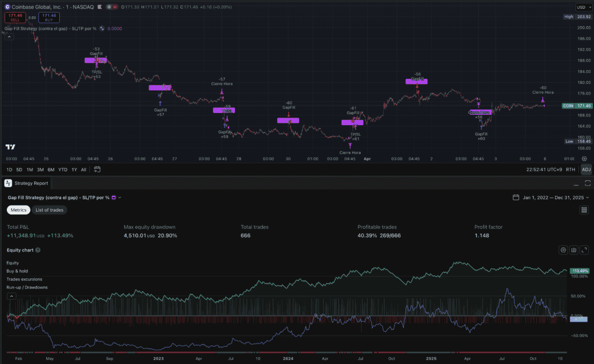Select the 6M time range

point(51,169)
